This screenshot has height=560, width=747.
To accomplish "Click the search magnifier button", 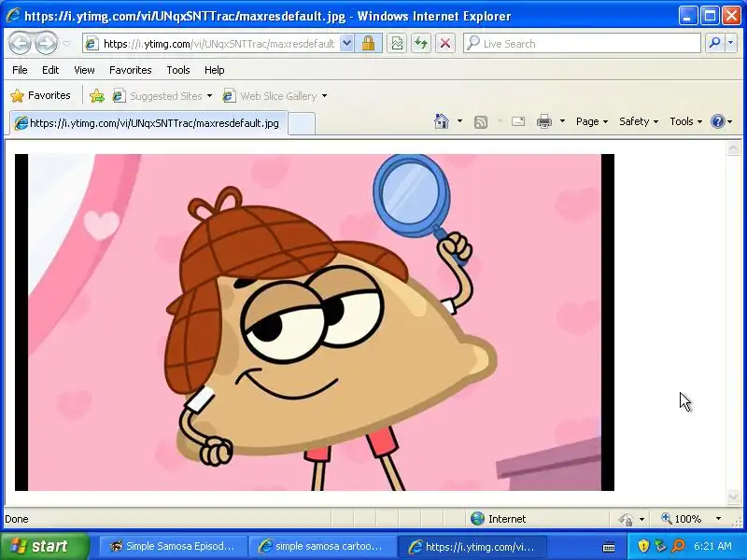I will tap(714, 43).
